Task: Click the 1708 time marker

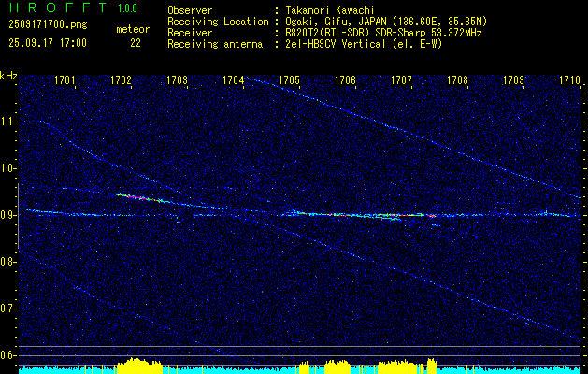Action: tap(457, 80)
